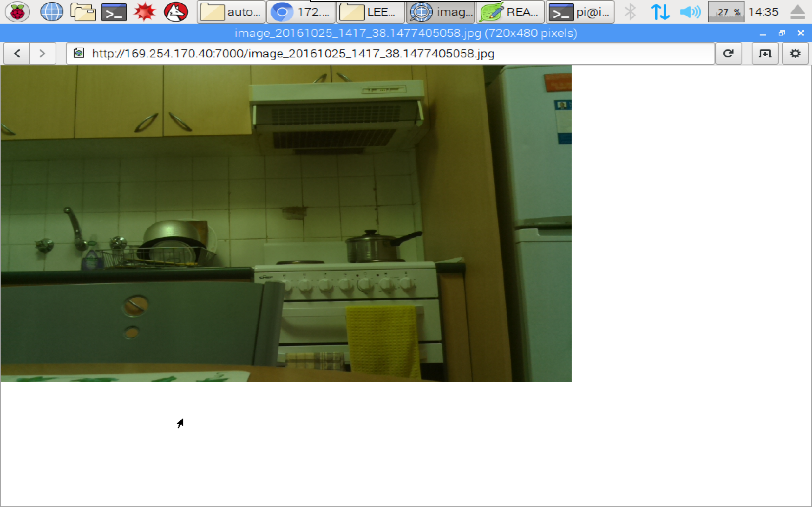Switch to the pi@ terminal window in taskbar

point(580,12)
